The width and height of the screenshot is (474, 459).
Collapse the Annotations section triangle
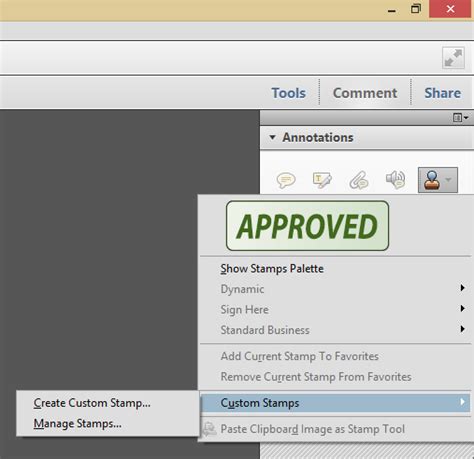[x=272, y=137]
